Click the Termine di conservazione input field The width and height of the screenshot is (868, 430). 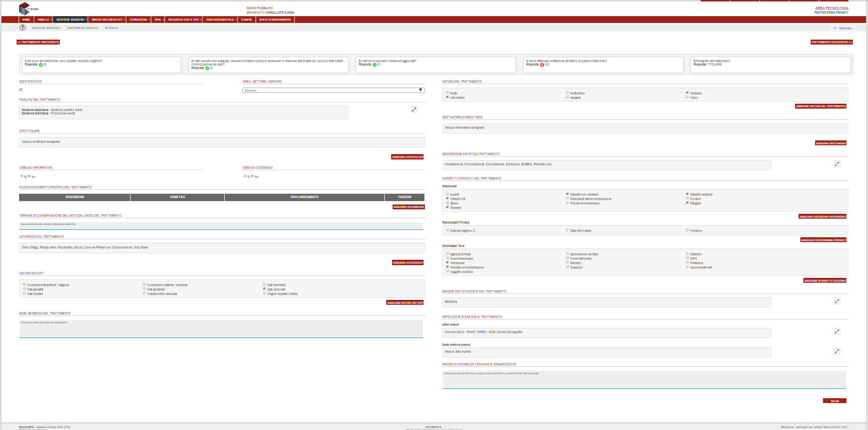tap(221, 226)
